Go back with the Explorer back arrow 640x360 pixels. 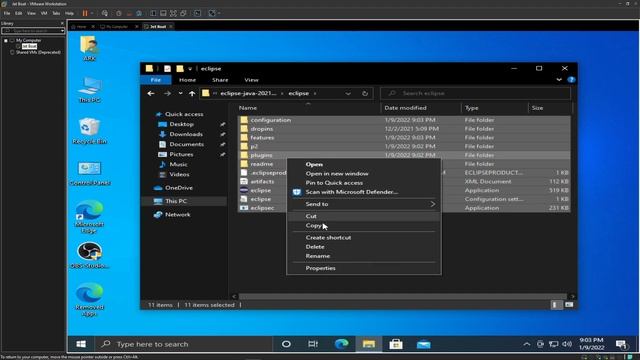[x=151, y=93]
